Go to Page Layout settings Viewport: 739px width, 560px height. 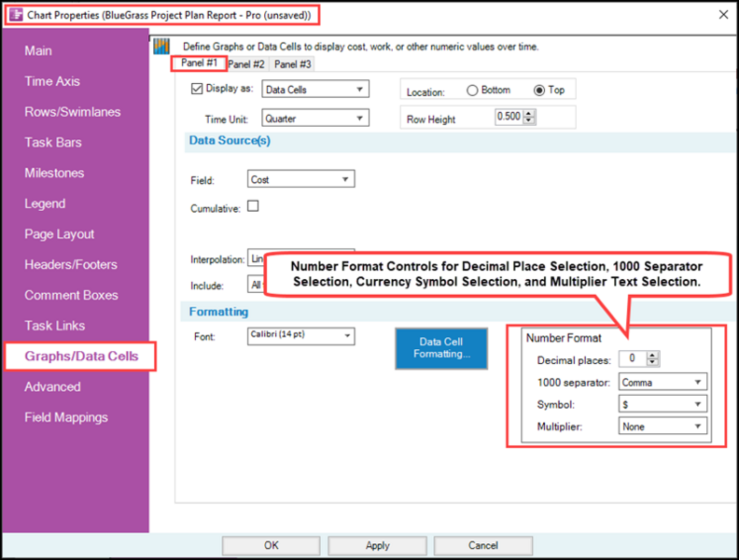tap(60, 234)
